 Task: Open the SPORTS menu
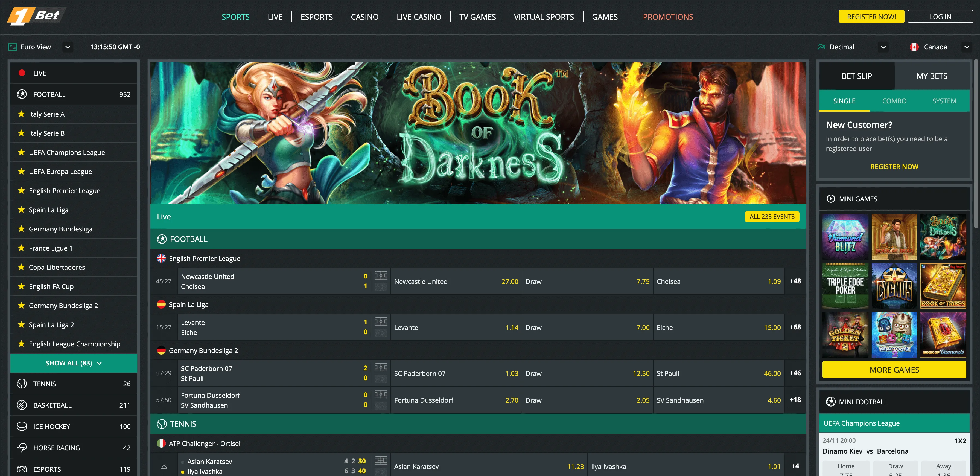tap(235, 17)
